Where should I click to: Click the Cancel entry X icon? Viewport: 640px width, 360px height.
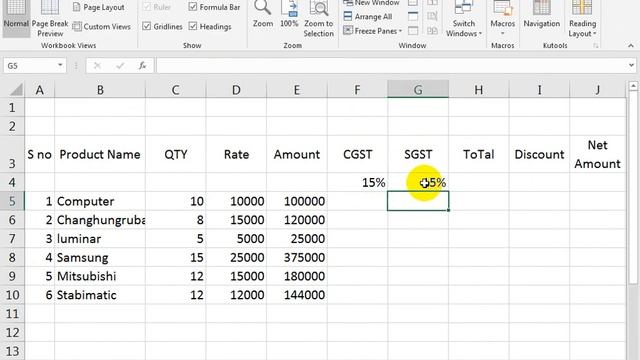(x=97, y=66)
